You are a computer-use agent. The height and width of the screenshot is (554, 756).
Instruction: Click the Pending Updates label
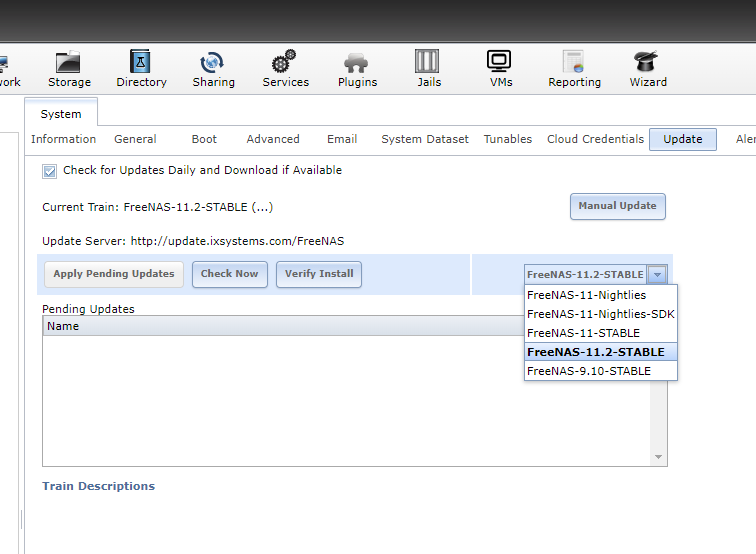[x=88, y=309]
